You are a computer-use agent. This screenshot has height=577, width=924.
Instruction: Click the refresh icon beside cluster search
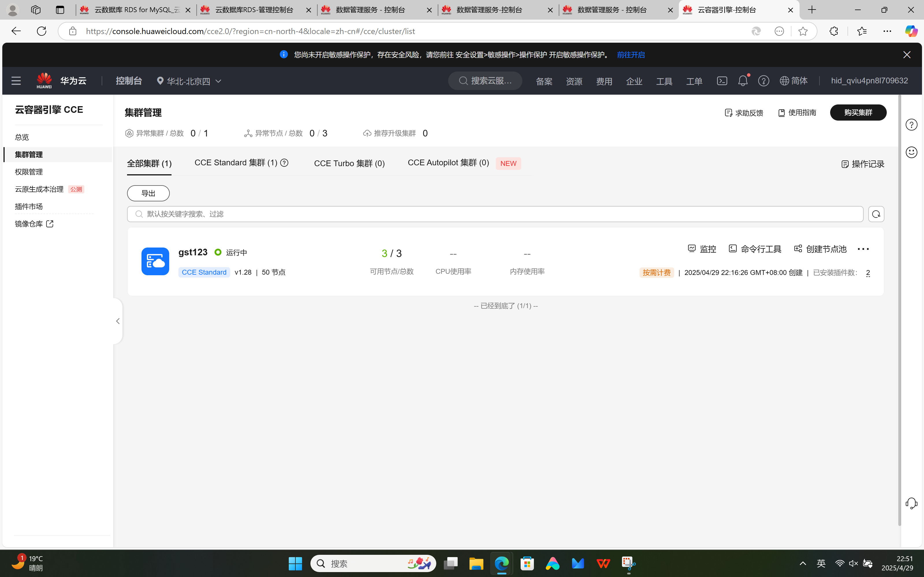click(x=876, y=214)
